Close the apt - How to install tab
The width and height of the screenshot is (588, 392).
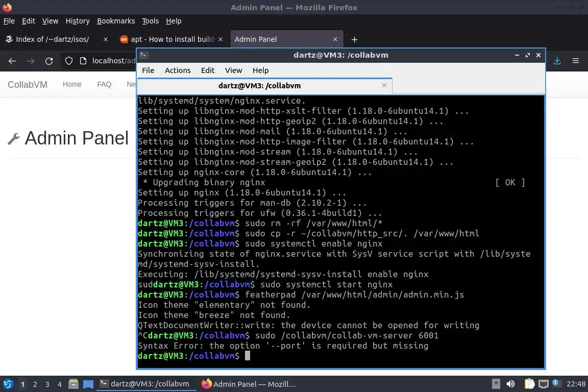pyautogui.click(x=220, y=39)
